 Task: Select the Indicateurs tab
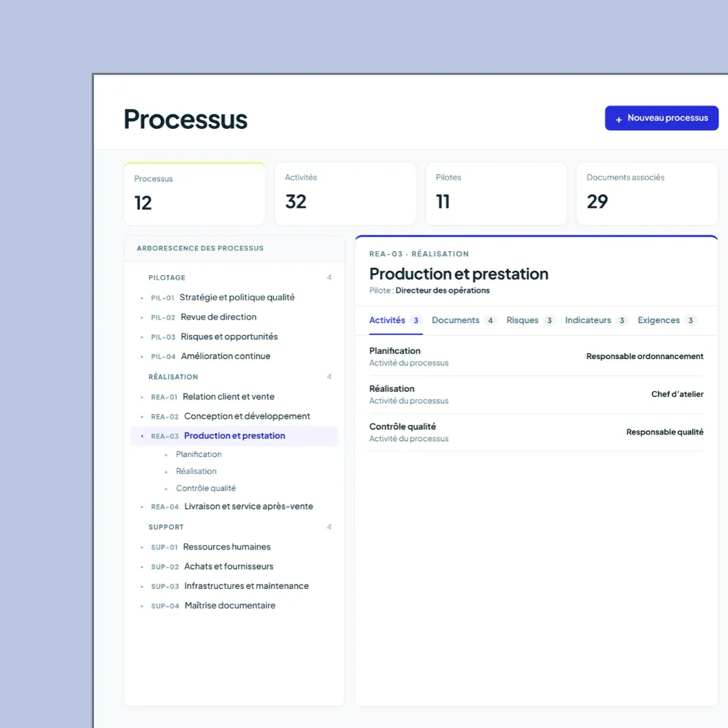[596, 320]
